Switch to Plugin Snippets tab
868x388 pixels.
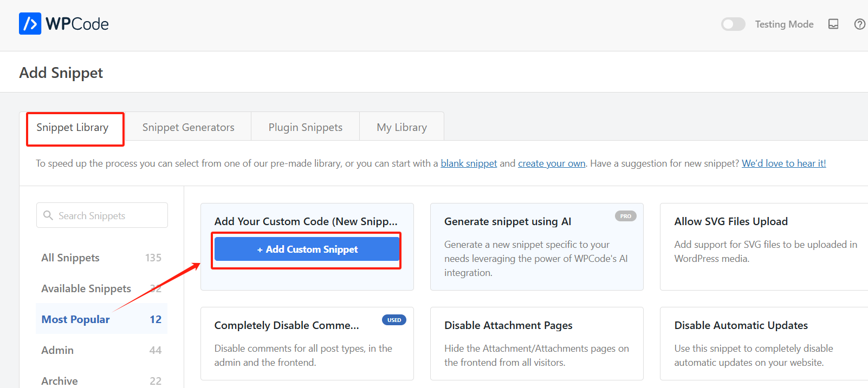point(305,128)
